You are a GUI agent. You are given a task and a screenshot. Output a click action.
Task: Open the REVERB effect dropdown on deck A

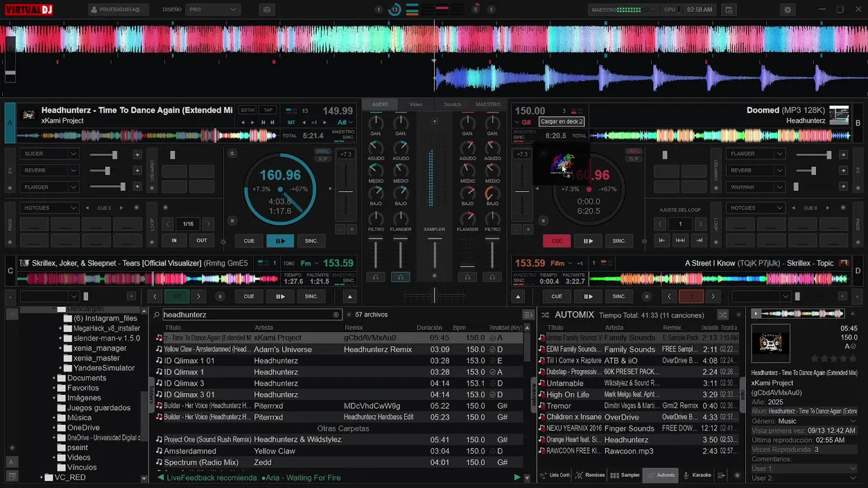(50, 171)
